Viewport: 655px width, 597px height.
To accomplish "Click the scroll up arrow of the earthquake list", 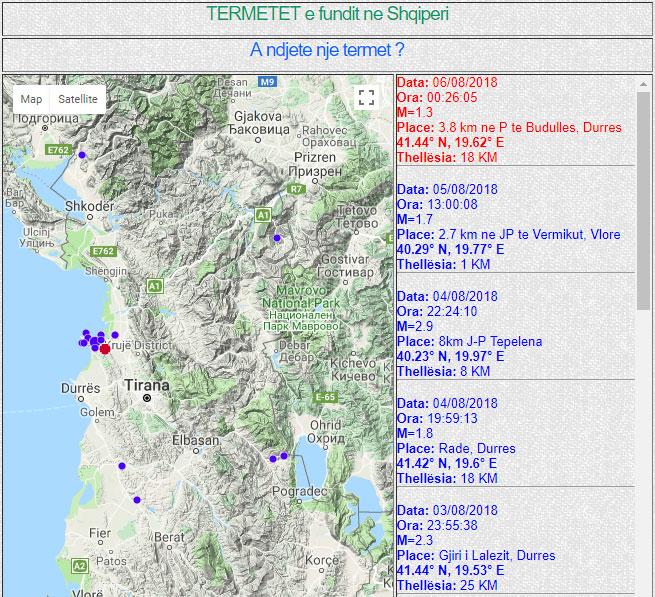I will pyautogui.click(x=643, y=84).
